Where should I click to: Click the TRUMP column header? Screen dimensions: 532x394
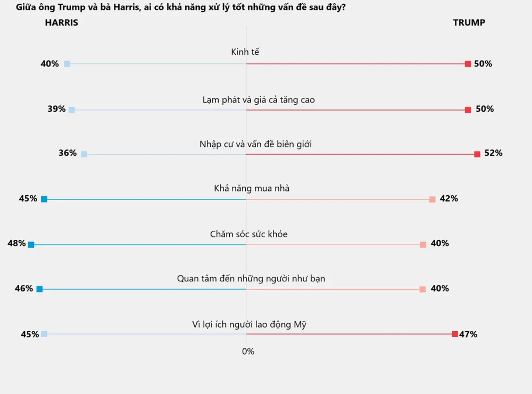[469, 23]
